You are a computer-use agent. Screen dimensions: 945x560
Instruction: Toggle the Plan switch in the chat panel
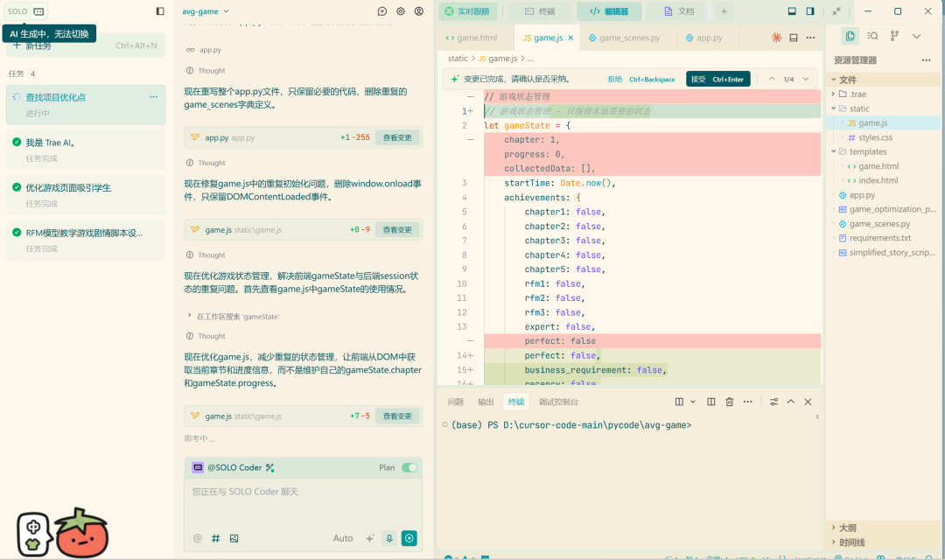click(408, 468)
